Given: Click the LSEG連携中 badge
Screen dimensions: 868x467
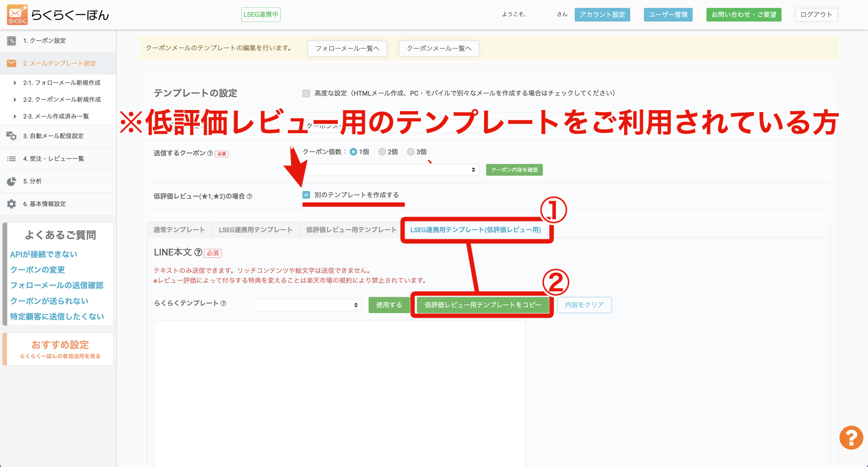Looking at the screenshot, I should (x=261, y=14).
